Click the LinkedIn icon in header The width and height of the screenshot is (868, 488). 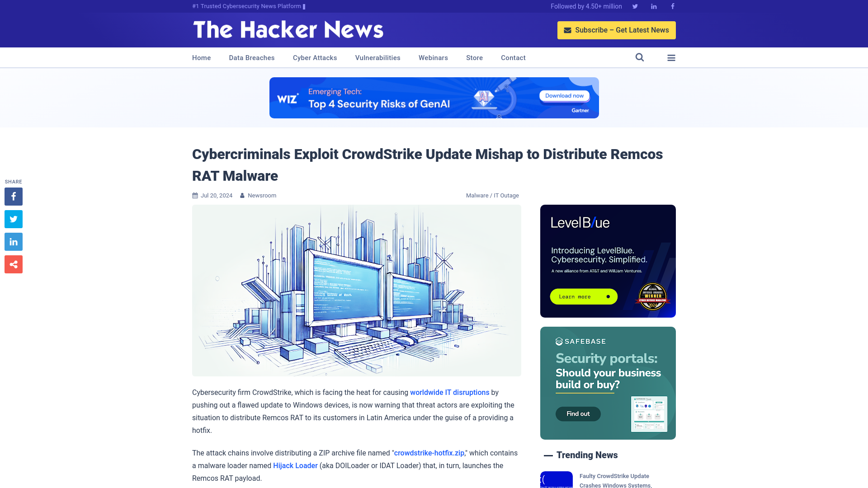coord(654,7)
